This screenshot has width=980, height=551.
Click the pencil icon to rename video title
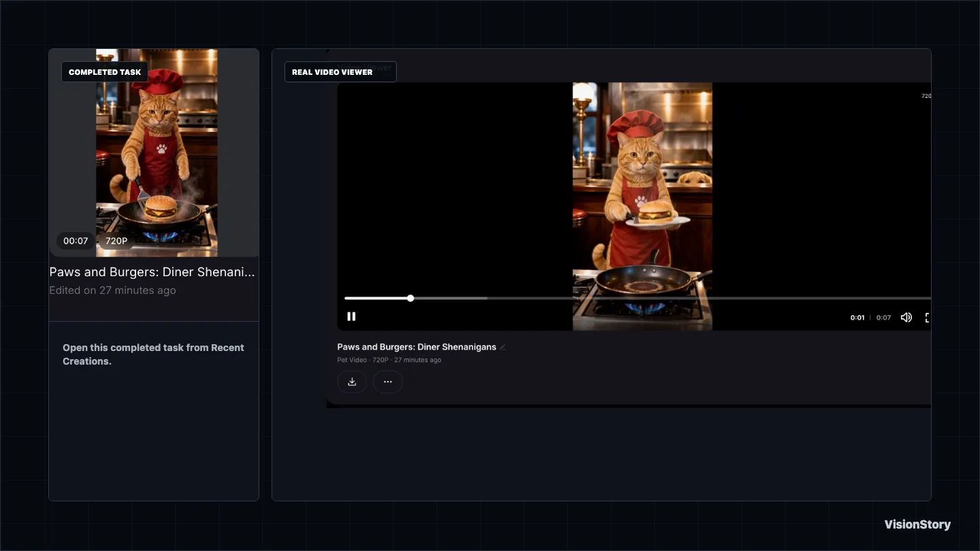click(503, 347)
